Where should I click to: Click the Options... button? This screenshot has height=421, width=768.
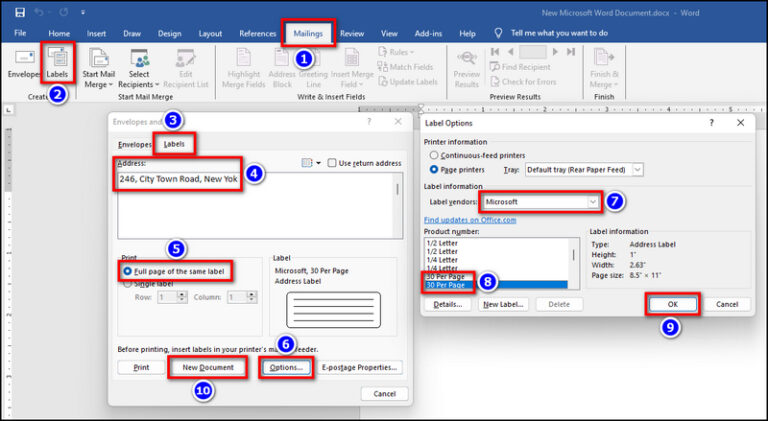pyautogui.click(x=286, y=367)
